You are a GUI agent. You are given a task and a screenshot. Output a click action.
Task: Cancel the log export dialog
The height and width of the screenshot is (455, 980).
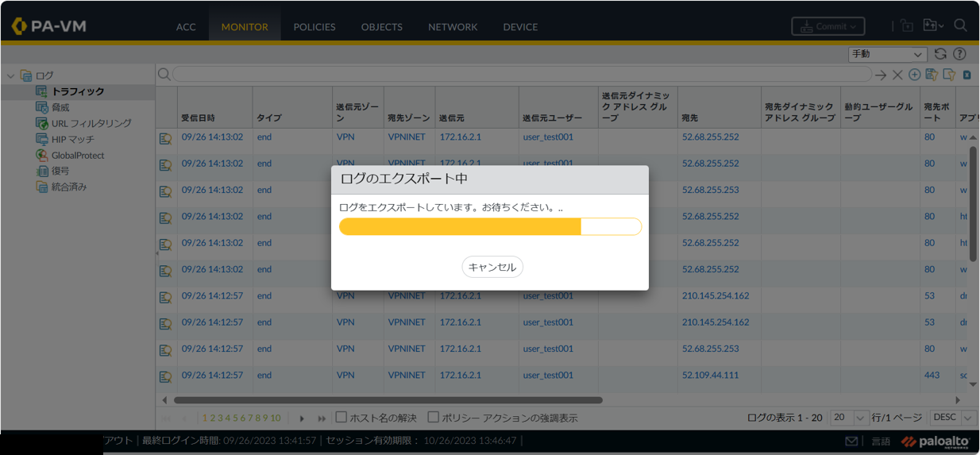[x=492, y=267]
